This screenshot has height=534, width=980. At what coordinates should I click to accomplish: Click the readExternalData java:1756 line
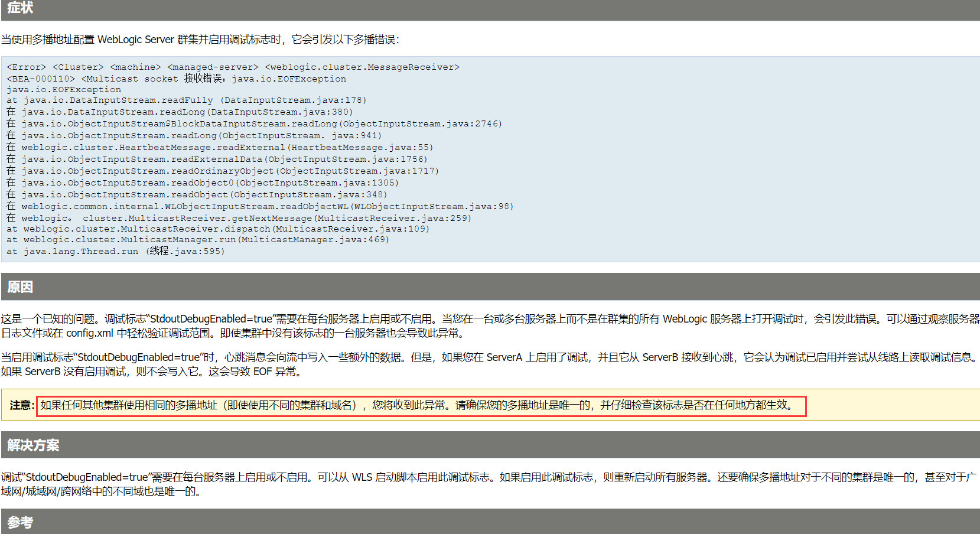tap(217, 159)
